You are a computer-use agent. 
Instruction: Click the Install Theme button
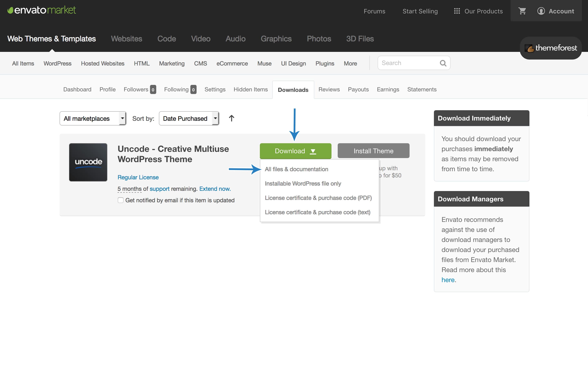click(x=373, y=151)
